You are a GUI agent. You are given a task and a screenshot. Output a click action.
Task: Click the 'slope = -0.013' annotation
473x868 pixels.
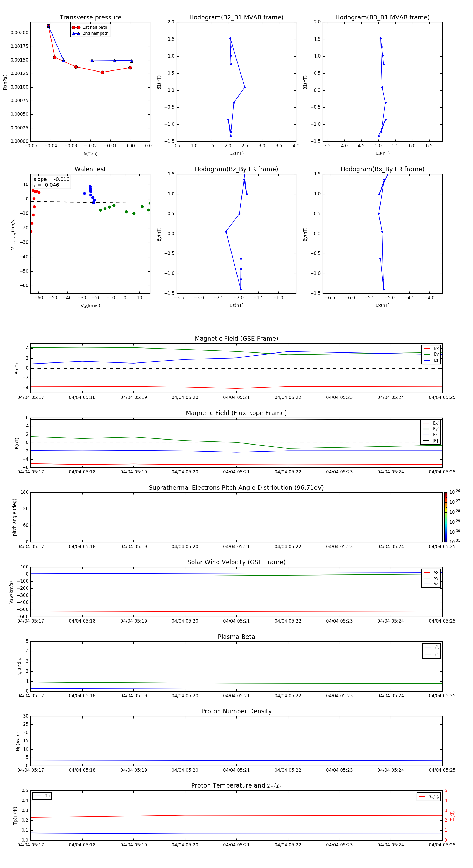coord(52,179)
